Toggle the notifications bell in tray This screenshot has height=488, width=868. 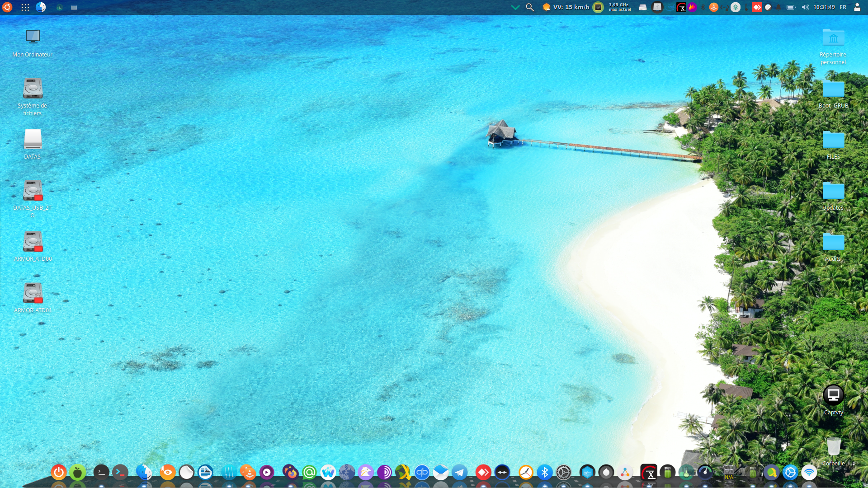pos(779,7)
